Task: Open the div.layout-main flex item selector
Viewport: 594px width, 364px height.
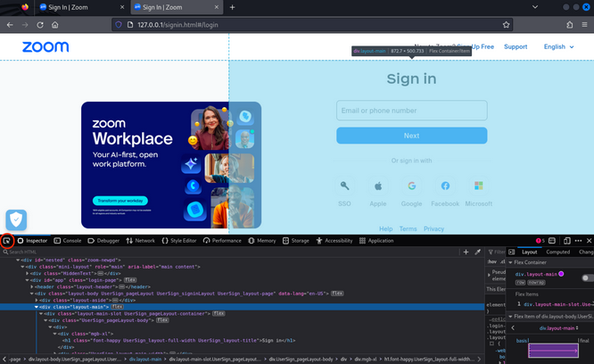Action: coord(558,328)
